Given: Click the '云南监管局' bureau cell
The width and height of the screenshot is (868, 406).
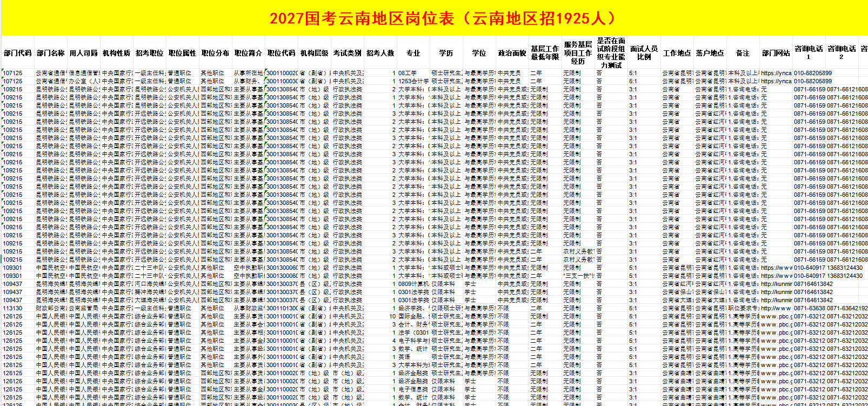Looking at the screenshot, I should point(84,308).
